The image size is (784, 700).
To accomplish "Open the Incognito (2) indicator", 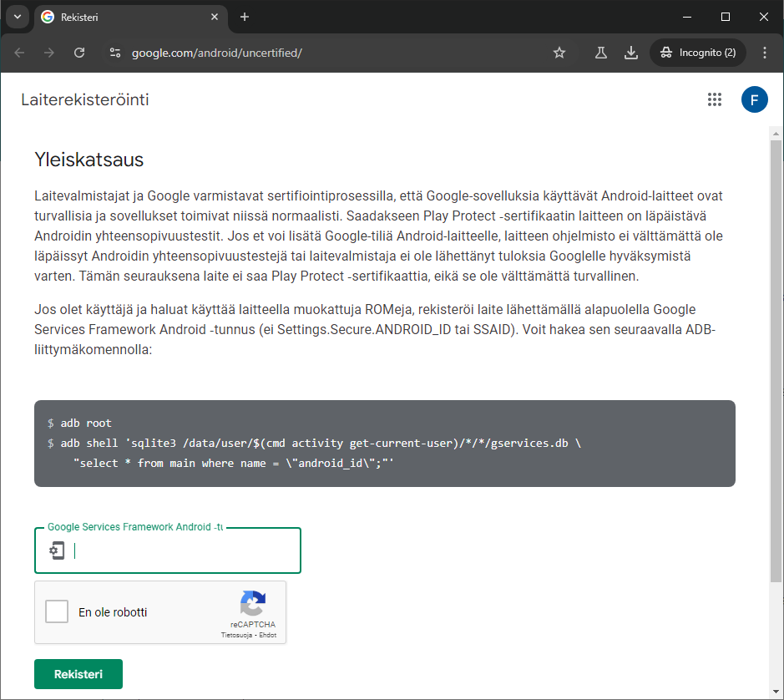I will coord(697,53).
